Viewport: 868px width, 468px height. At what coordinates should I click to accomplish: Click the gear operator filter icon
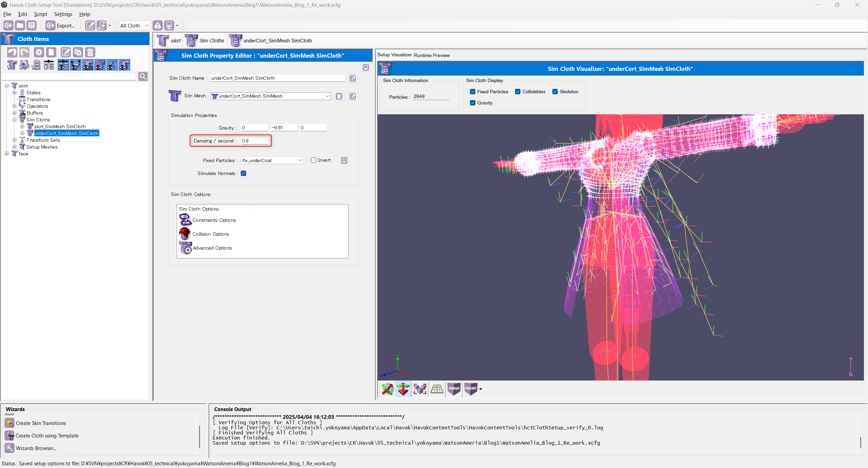point(24,64)
